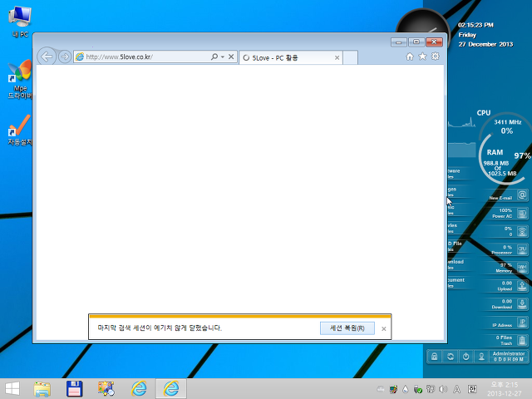Click the Wi-Fi signal gadget icon
Image resolution: width=532 pixels, height=399 pixels.
(x=522, y=231)
